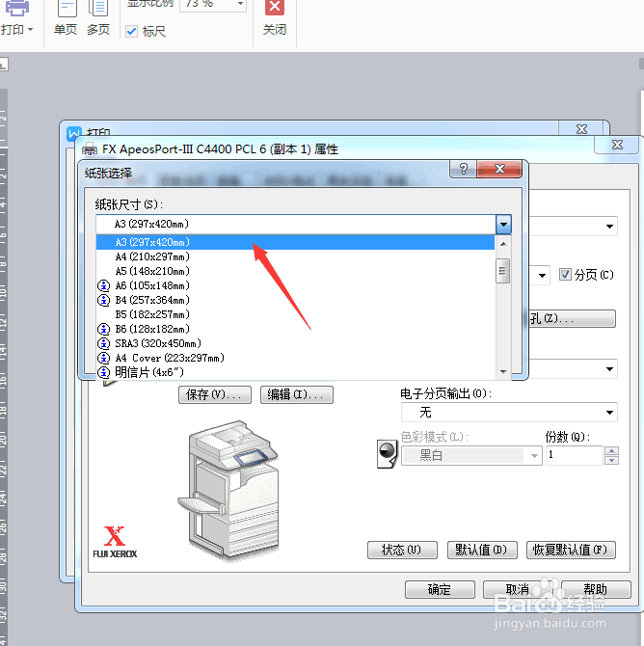Close the FX ApeosPort-III properties window
This screenshot has width=644, height=646.
pos(617,145)
